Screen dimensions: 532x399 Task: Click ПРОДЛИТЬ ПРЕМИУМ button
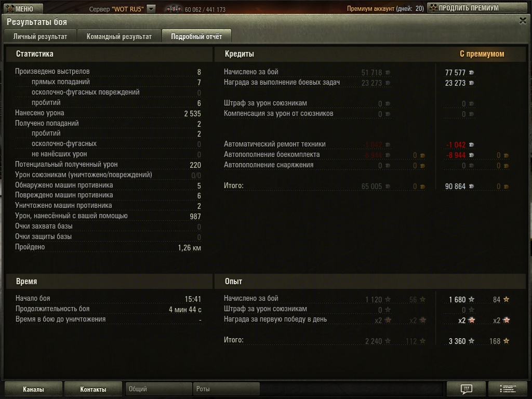[x=477, y=8]
